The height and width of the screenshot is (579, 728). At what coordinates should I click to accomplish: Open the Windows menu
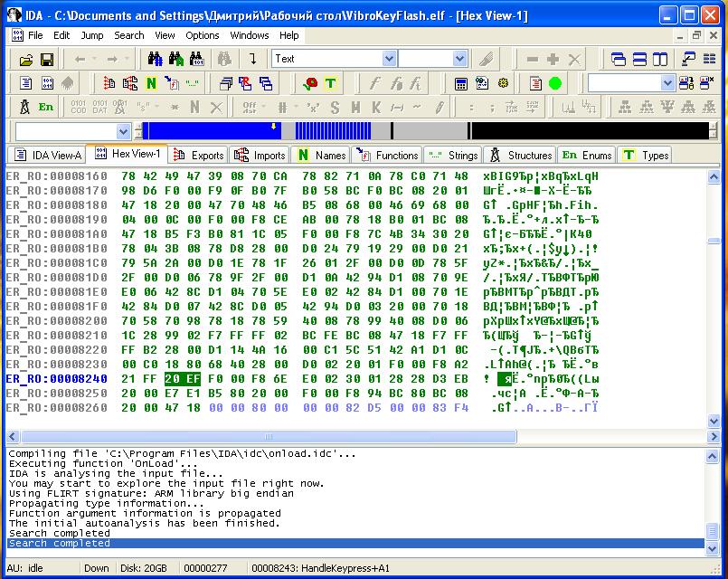[250, 35]
